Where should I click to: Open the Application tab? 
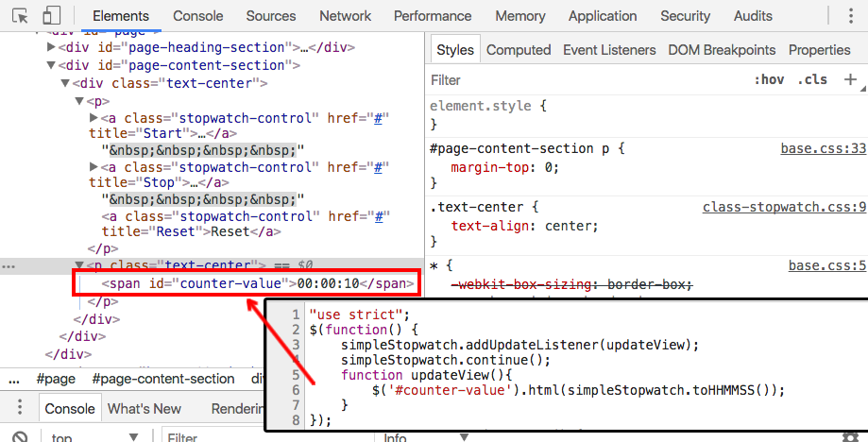pos(603,16)
